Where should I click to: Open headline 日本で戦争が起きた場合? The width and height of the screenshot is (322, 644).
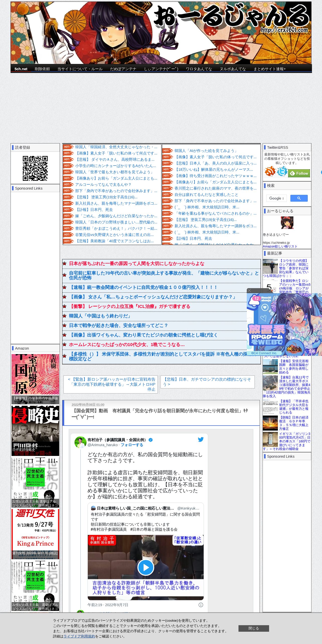[x=118, y=326]
